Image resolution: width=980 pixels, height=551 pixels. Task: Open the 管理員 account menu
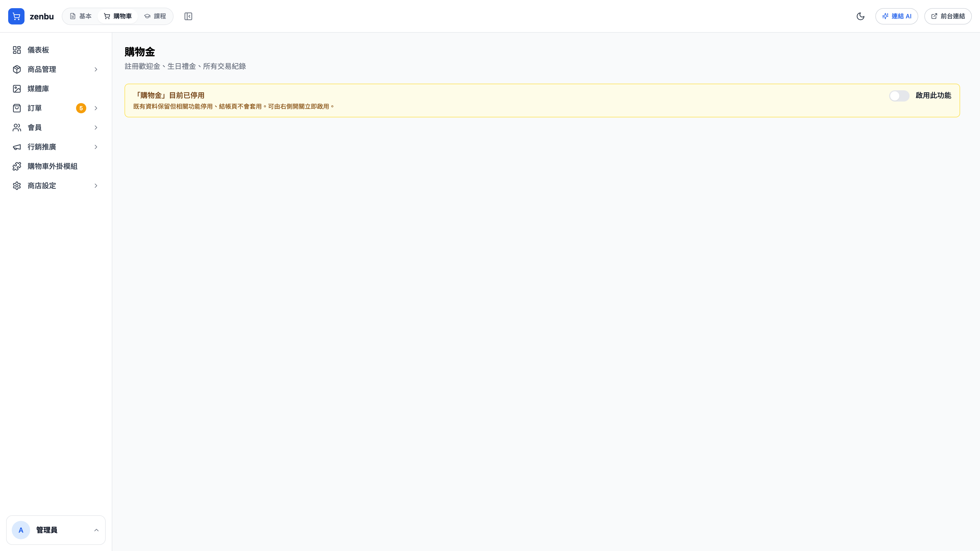56,530
